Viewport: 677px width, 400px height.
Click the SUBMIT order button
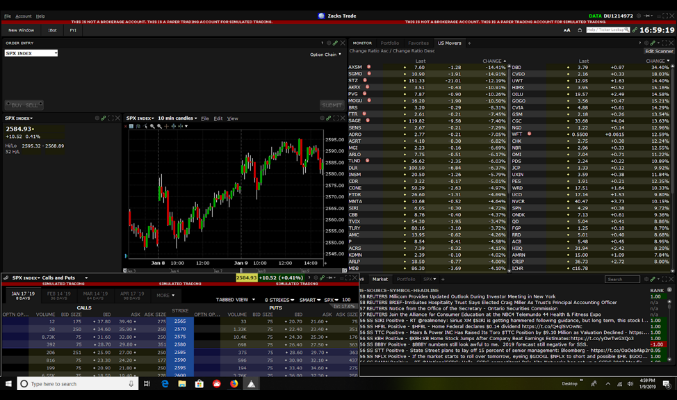332,105
